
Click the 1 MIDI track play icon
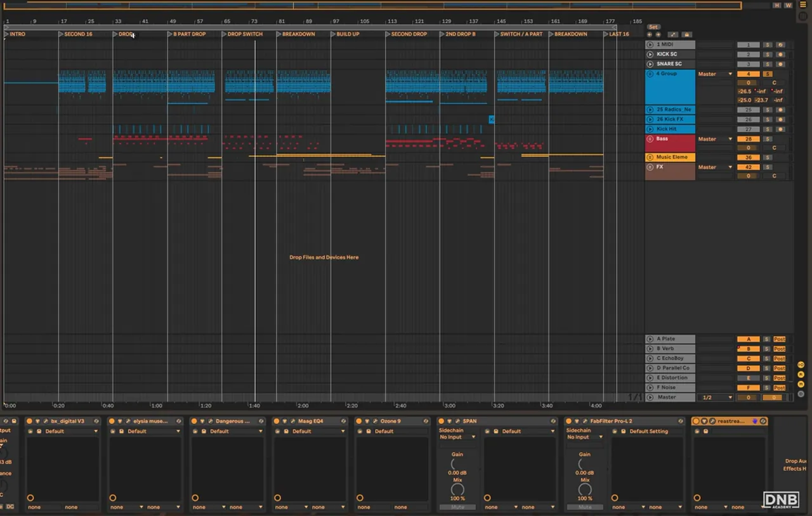[x=650, y=45]
